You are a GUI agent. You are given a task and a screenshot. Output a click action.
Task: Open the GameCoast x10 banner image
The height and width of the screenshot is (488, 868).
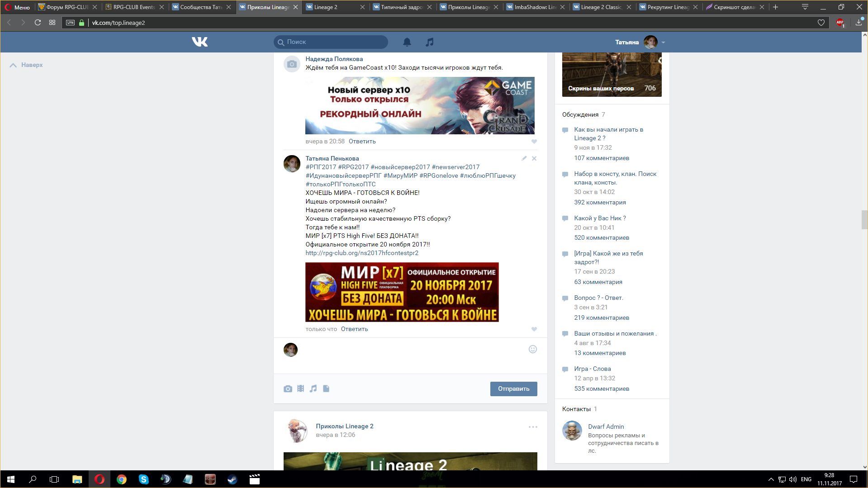420,105
